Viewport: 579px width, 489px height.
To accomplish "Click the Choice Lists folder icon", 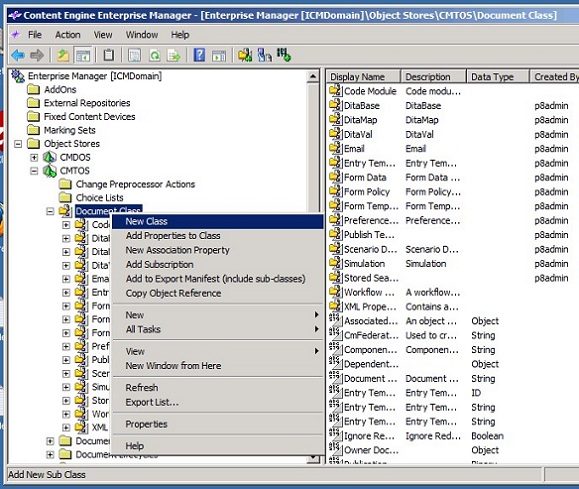I will tap(65, 198).
